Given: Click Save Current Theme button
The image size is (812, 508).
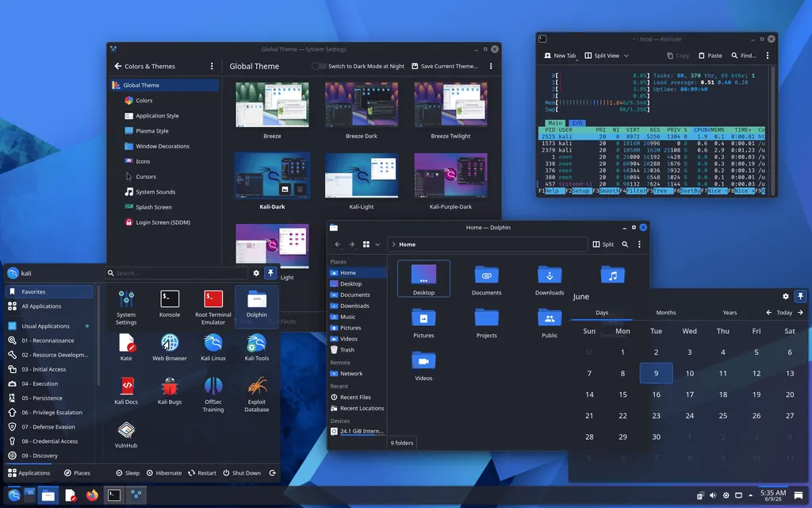Looking at the screenshot, I should pyautogui.click(x=444, y=66).
